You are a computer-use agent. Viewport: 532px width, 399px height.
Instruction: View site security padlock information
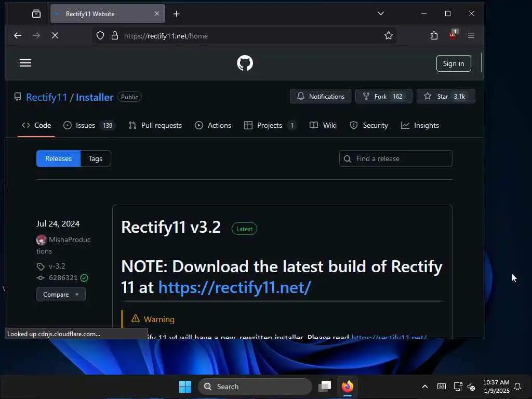point(115,36)
